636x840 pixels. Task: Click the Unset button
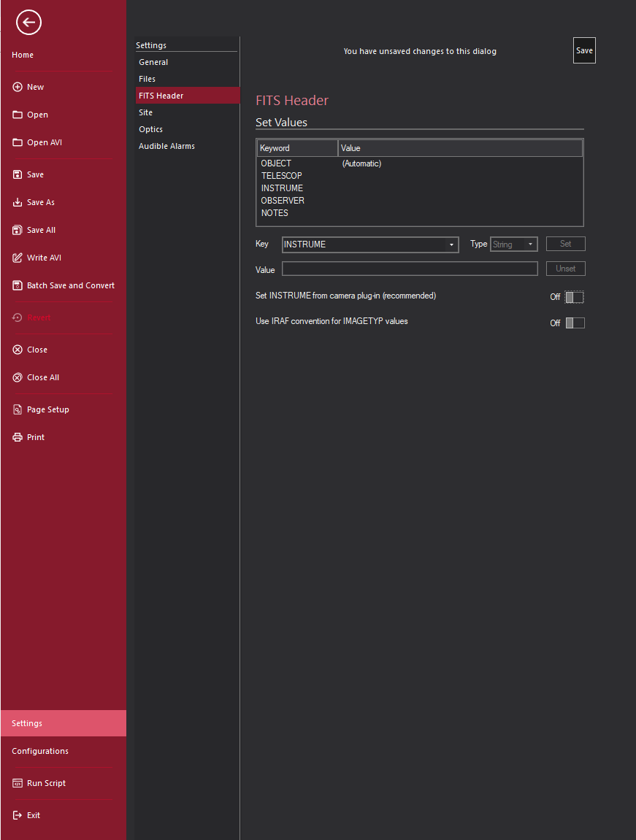click(565, 269)
